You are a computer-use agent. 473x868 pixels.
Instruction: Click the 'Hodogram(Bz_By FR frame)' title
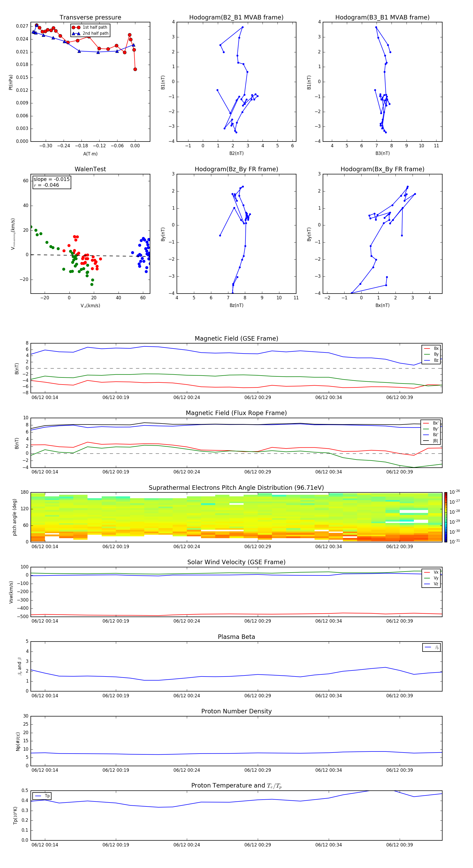[236, 169]
